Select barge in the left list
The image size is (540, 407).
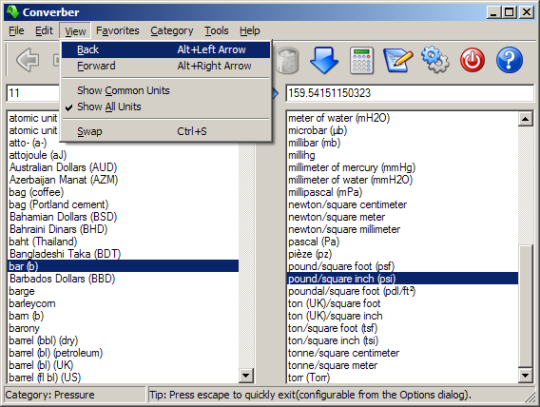click(123, 291)
